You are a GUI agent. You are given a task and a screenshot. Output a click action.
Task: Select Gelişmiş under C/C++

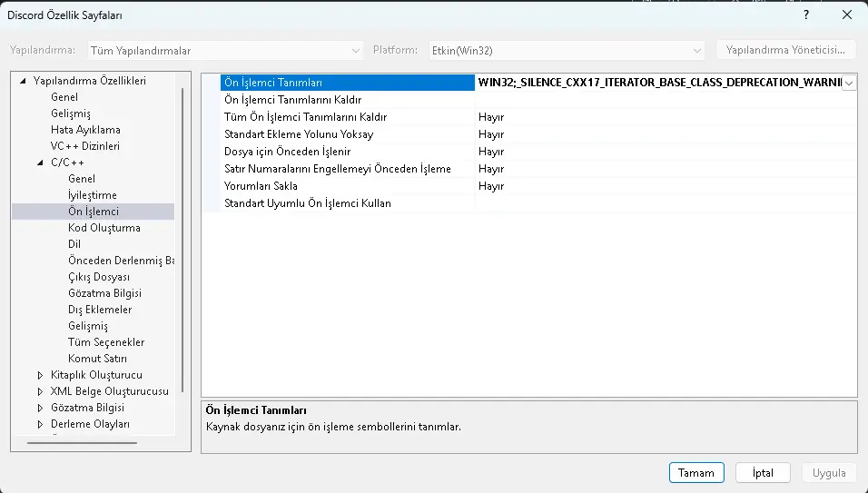(x=87, y=326)
